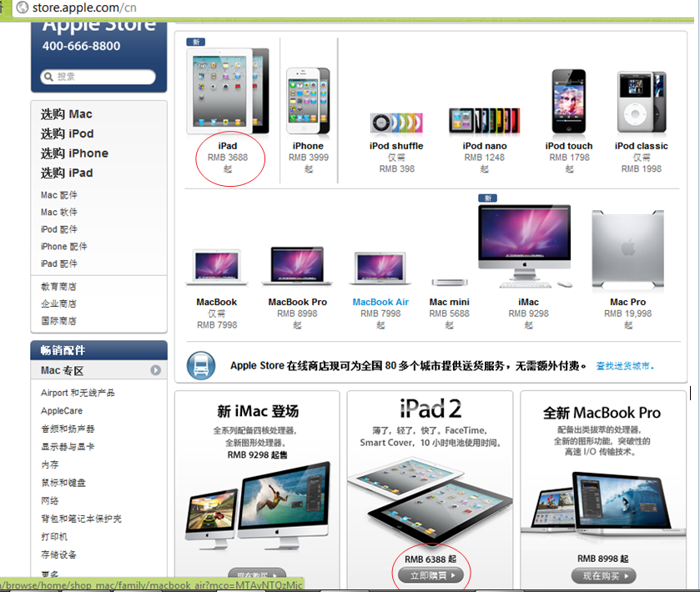
Task: Open the iPod touch product image
Action: click(569, 101)
